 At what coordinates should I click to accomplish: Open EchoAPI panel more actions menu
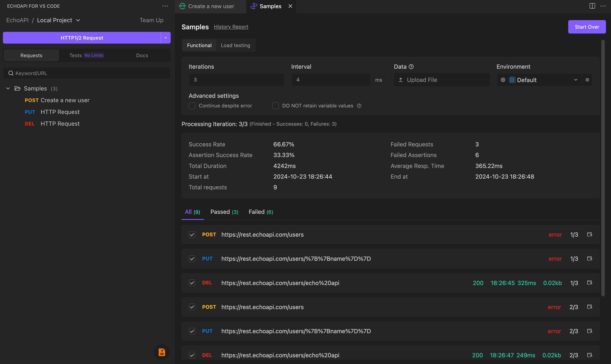point(165,6)
